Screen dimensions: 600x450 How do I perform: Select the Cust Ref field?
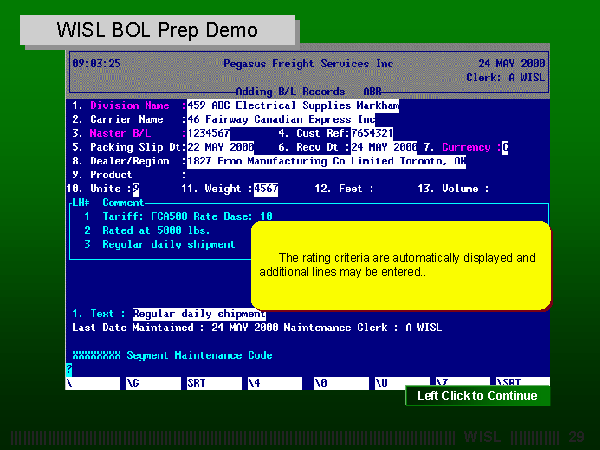(373, 133)
